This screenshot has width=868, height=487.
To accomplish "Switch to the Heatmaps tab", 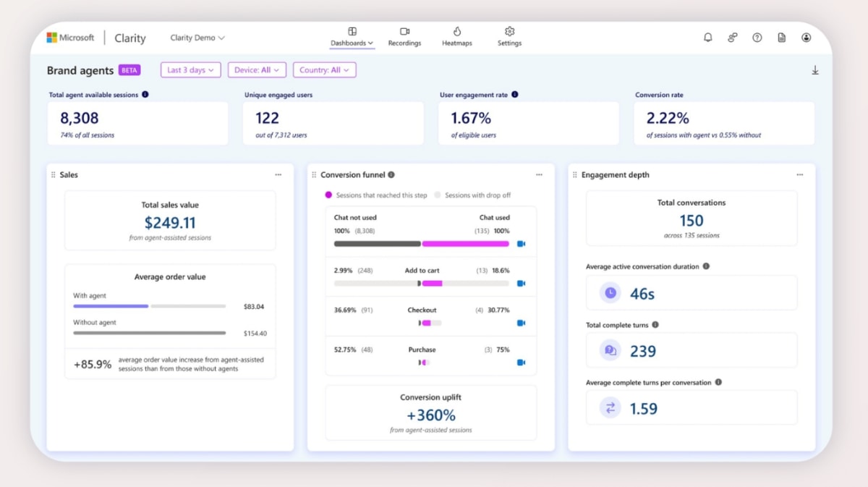I will [x=457, y=37].
